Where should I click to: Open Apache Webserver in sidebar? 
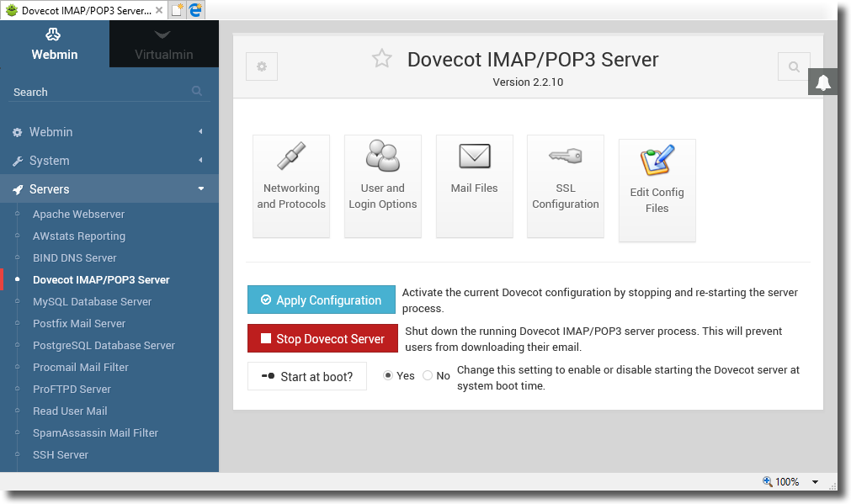(78, 215)
